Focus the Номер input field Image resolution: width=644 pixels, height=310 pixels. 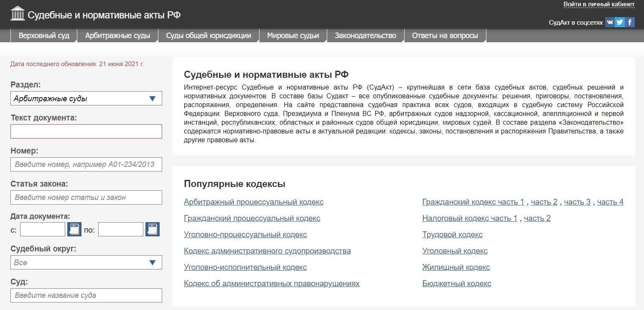point(86,164)
